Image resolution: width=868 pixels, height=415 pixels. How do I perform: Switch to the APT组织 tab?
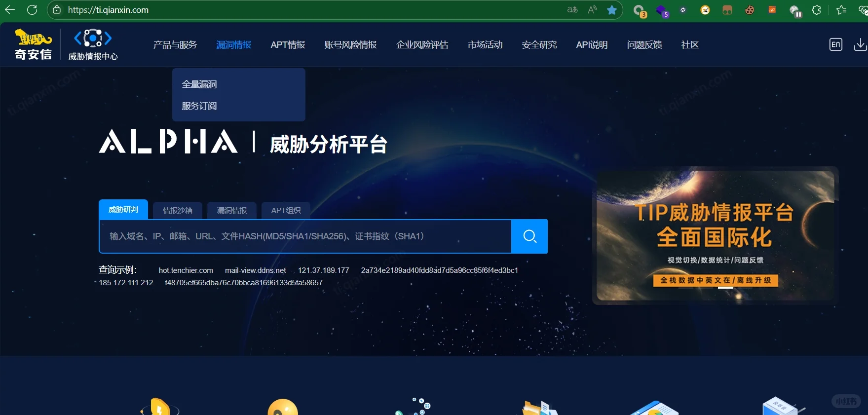286,211
